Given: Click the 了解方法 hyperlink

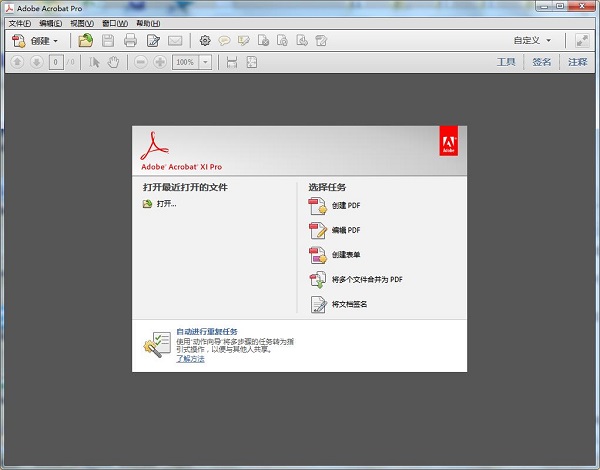Looking at the screenshot, I should (x=190, y=359).
